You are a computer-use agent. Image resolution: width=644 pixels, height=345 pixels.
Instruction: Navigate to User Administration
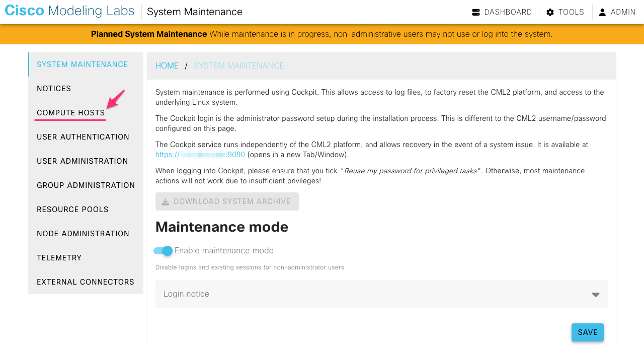86,161
